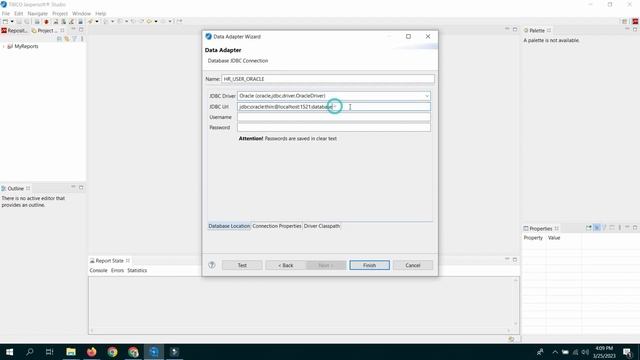Click the pin selection icon in Properties toolbar
This screenshot has height=360, width=640.
click(589, 228)
